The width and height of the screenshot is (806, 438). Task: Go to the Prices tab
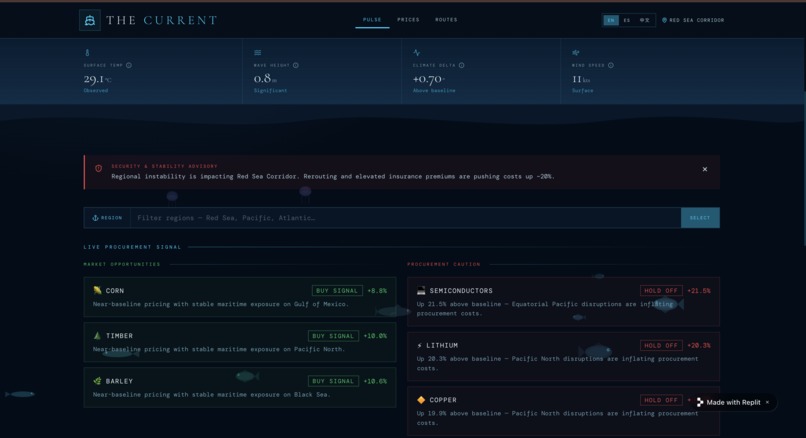pyautogui.click(x=408, y=20)
